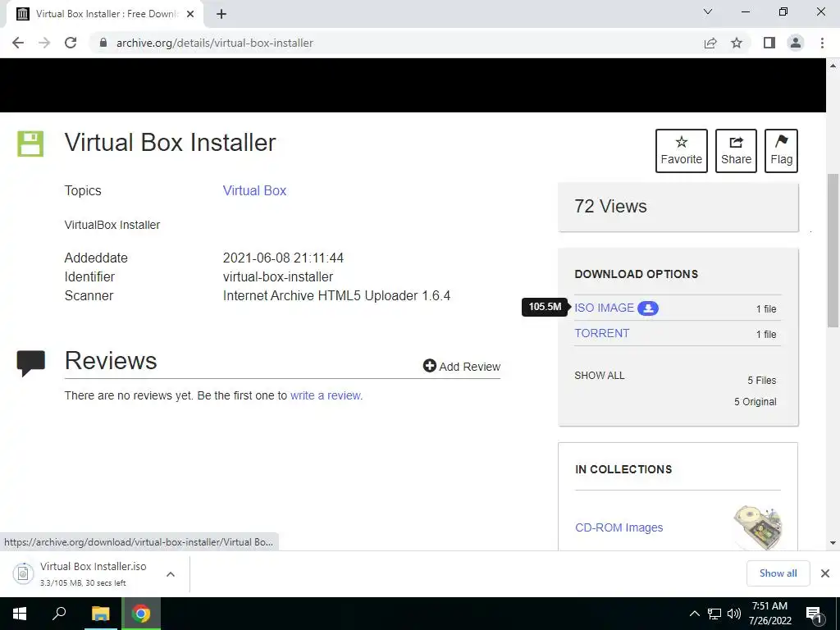Click the '5 Files' count text
840x630 pixels.
coord(762,381)
